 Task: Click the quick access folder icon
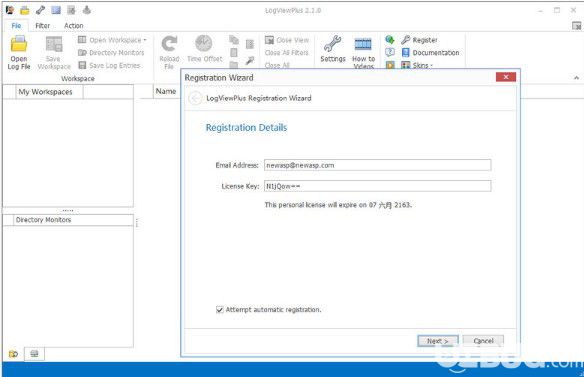click(x=25, y=10)
